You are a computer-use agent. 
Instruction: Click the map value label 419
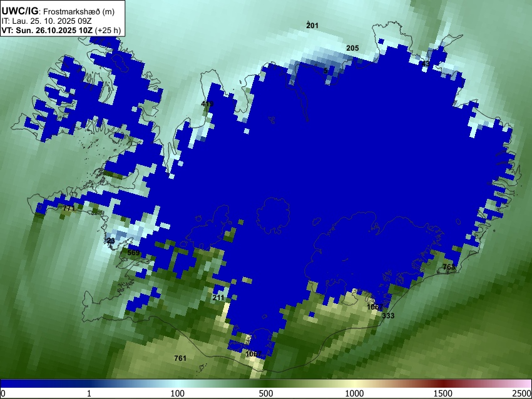[x=207, y=104]
